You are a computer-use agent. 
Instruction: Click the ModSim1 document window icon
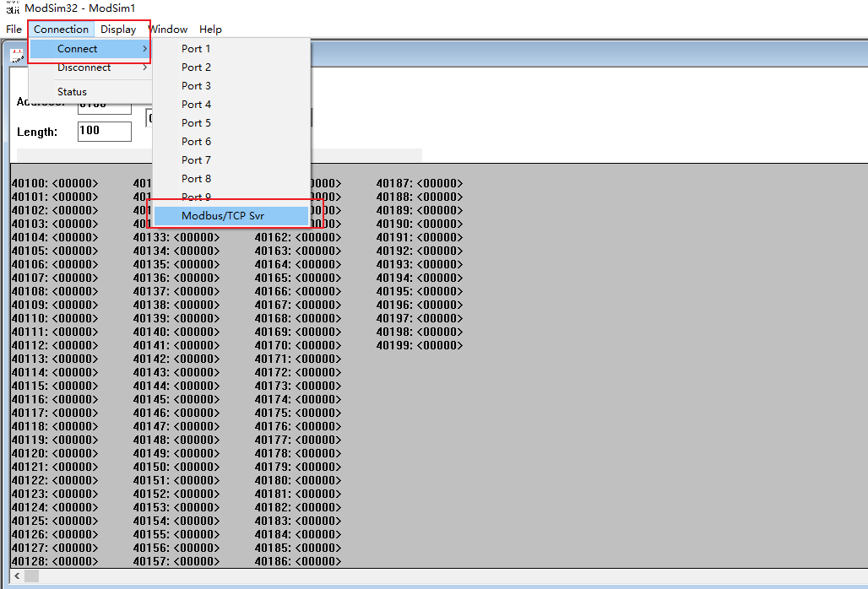[x=17, y=57]
